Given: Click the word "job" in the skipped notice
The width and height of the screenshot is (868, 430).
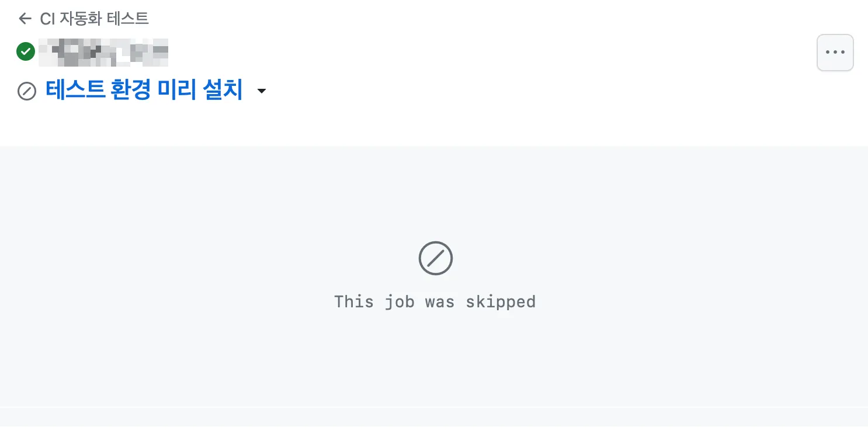Looking at the screenshot, I should [399, 302].
